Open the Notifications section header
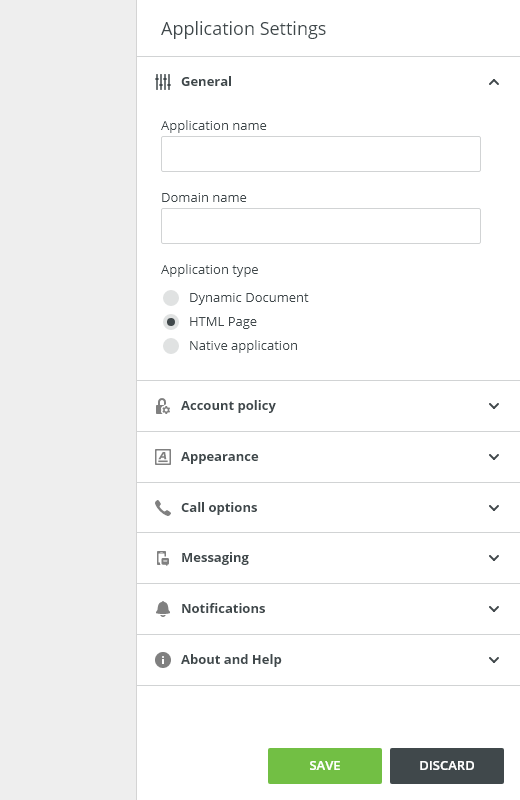This screenshot has width=520, height=800. 328,609
